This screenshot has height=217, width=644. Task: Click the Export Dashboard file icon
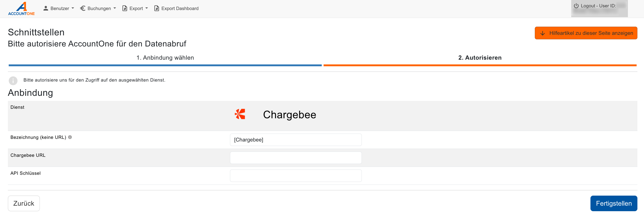click(x=157, y=8)
